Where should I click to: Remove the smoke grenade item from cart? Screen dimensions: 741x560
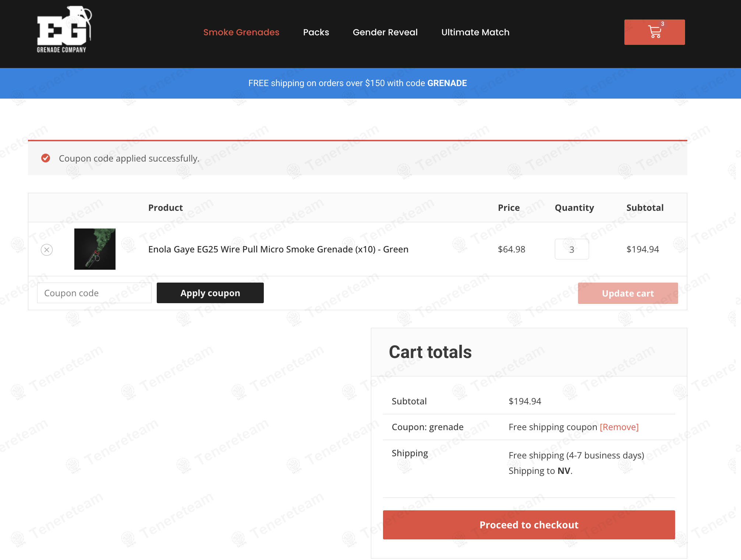(x=47, y=250)
